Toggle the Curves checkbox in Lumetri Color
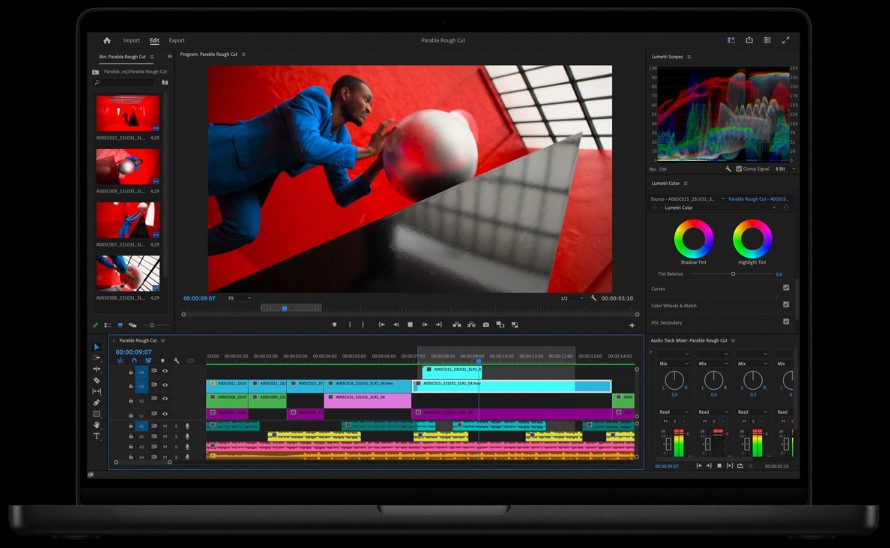890x548 pixels. [786, 288]
